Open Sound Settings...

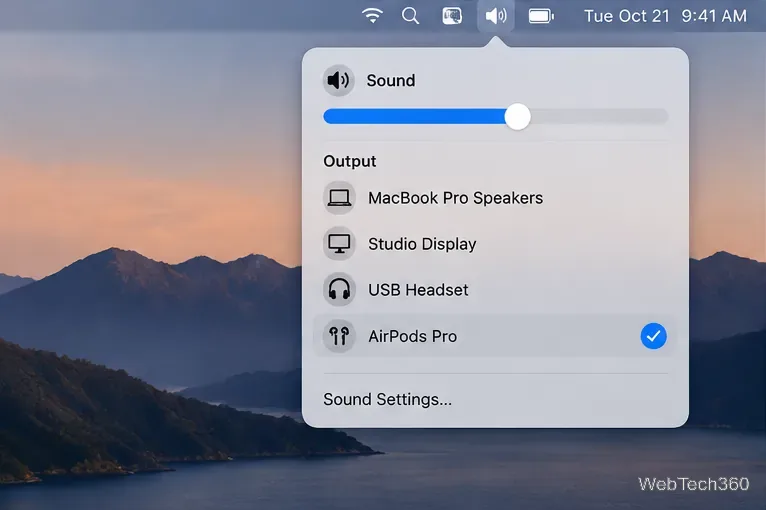coord(387,400)
